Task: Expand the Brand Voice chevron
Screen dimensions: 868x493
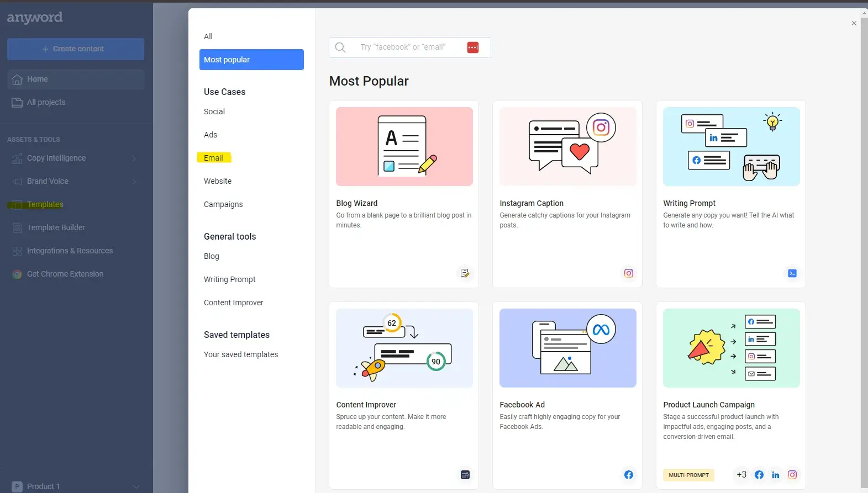Action: tap(134, 182)
